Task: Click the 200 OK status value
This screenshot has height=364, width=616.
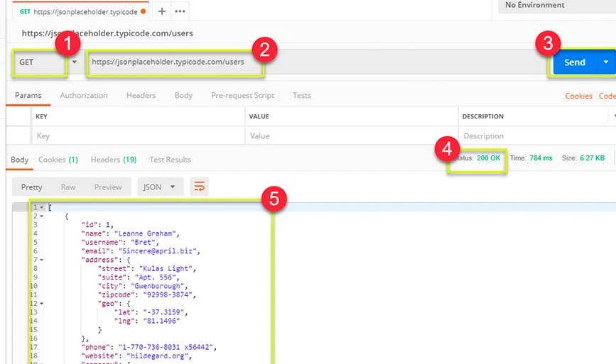Action: [x=488, y=158]
